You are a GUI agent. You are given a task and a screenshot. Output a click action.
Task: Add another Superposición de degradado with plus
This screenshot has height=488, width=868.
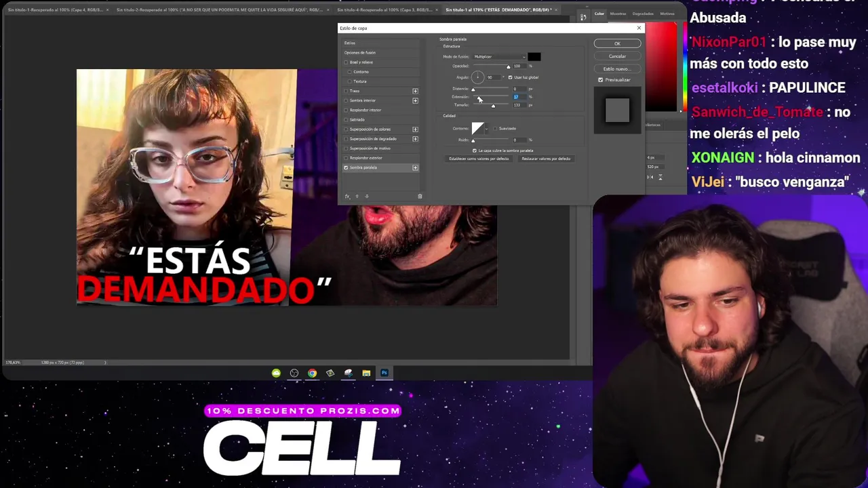[415, 138]
